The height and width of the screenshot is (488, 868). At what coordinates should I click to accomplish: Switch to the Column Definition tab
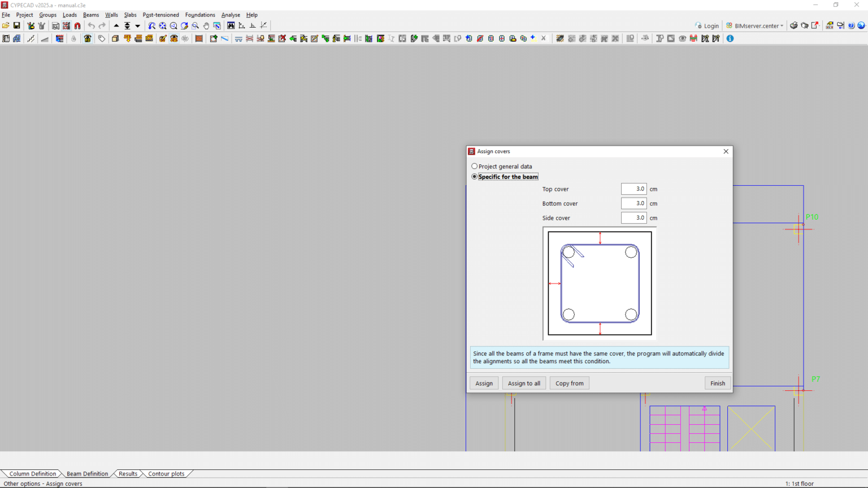(x=33, y=474)
